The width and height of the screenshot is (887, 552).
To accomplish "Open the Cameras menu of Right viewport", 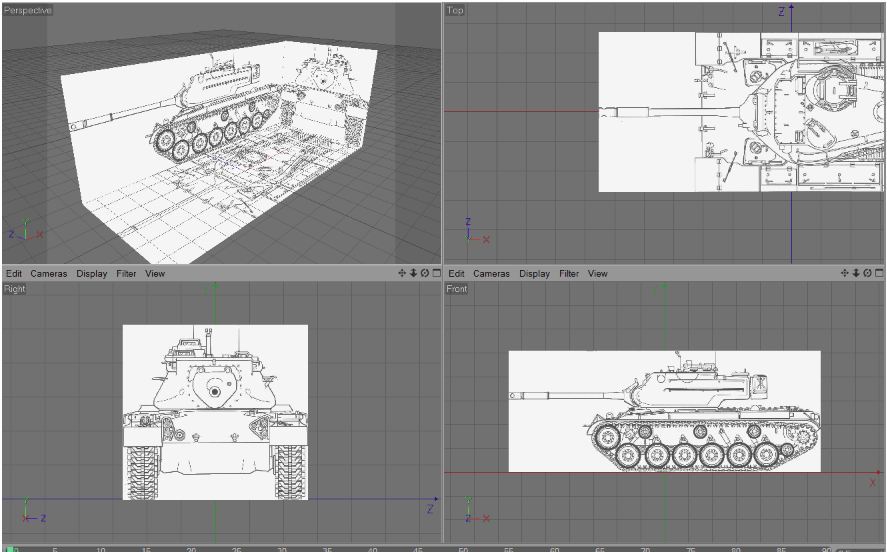I will (x=49, y=274).
